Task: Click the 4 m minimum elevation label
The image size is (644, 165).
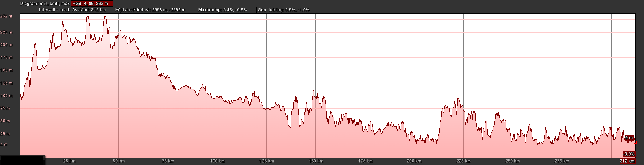Action: pos(4,145)
